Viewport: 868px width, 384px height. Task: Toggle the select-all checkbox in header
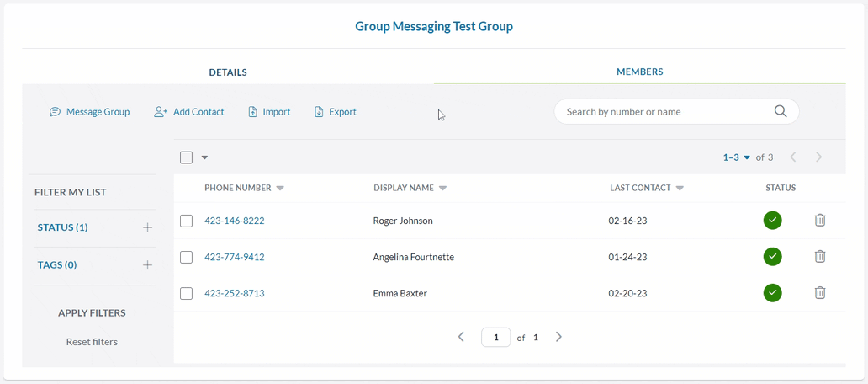click(x=187, y=157)
